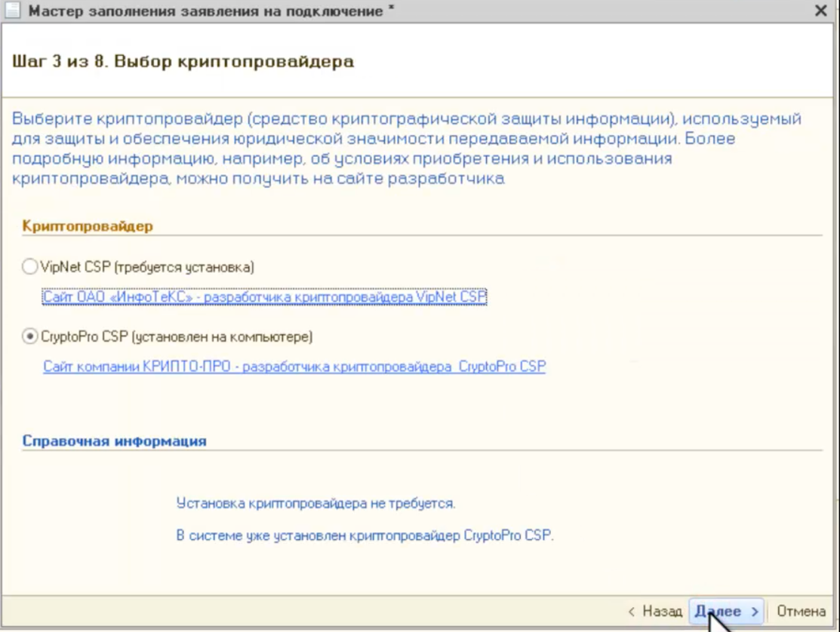
Task: Open the InfoTeKS VipNet CSP developer site link
Action: point(265,296)
